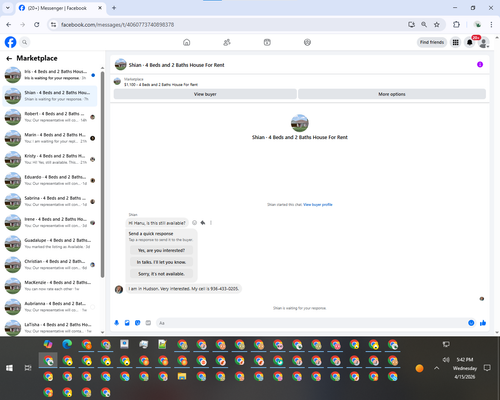Click the View buyer button
Viewport: 500px width, 400px height.
pos(205,94)
